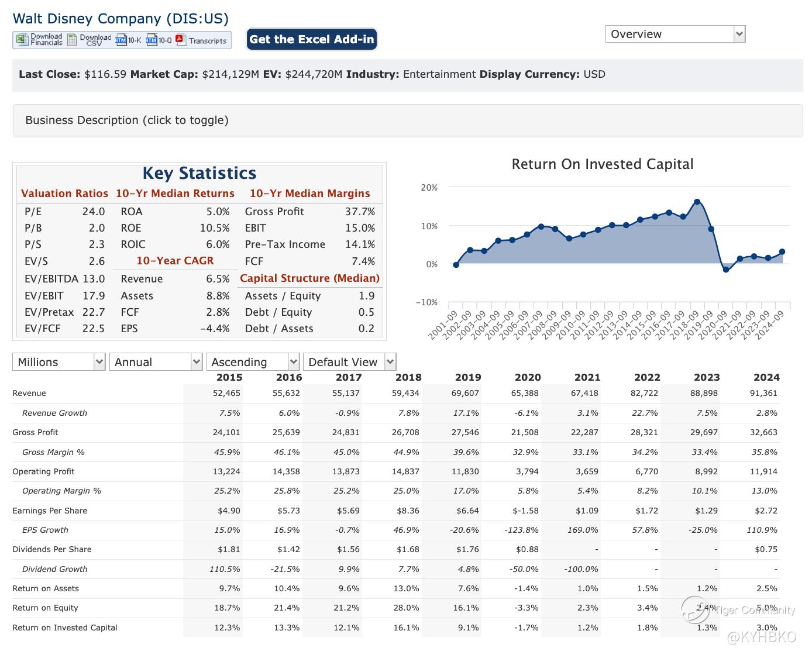Click the 2024 column header
The width and height of the screenshot is (812, 655).
point(766,377)
